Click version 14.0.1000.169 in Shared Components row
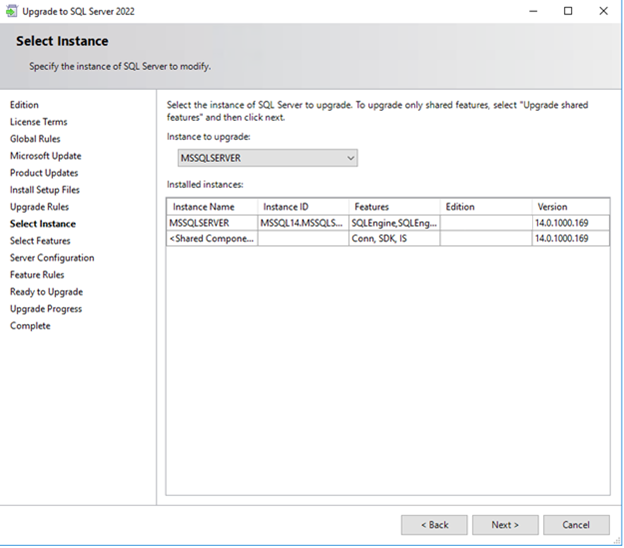 pyautogui.click(x=571, y=238)
